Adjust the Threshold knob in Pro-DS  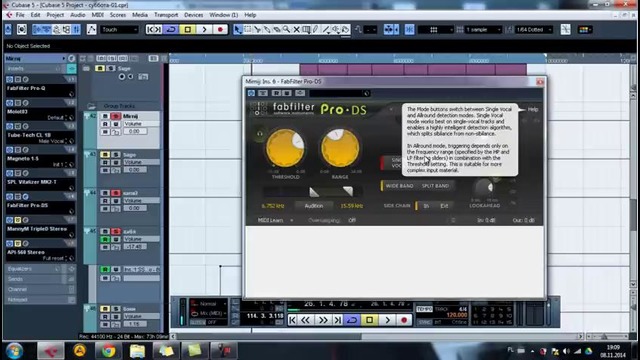pyautogui.click(x=285, y=148)
